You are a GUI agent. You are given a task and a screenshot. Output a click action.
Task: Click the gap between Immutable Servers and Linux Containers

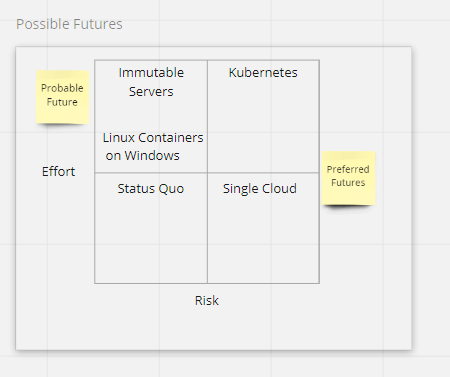(x=151, y=115)
